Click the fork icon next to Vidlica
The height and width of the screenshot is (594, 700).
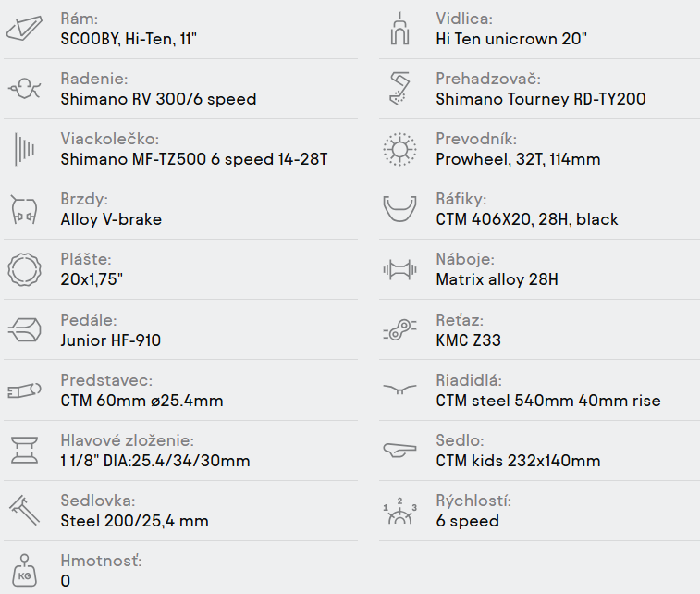point(399,29)
